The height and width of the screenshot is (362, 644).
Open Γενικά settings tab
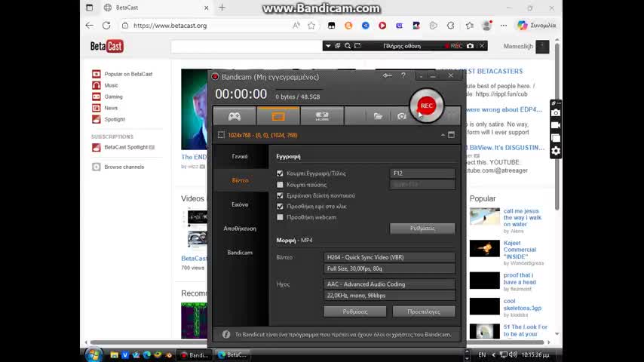(240, 157)
